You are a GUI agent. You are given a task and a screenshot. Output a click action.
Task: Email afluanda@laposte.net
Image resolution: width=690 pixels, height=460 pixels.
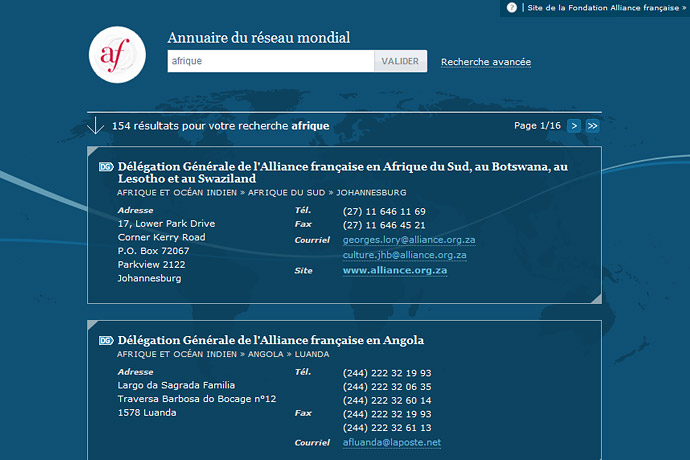click(392, 442)
